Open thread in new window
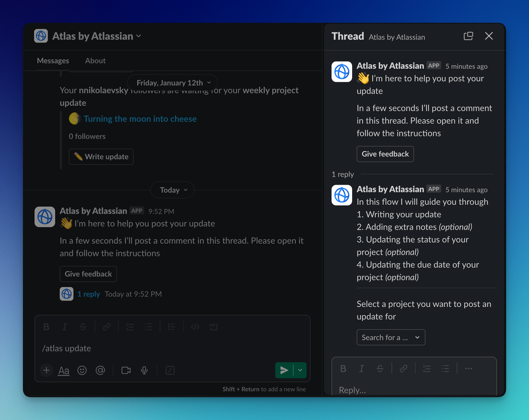 [468, 36]
